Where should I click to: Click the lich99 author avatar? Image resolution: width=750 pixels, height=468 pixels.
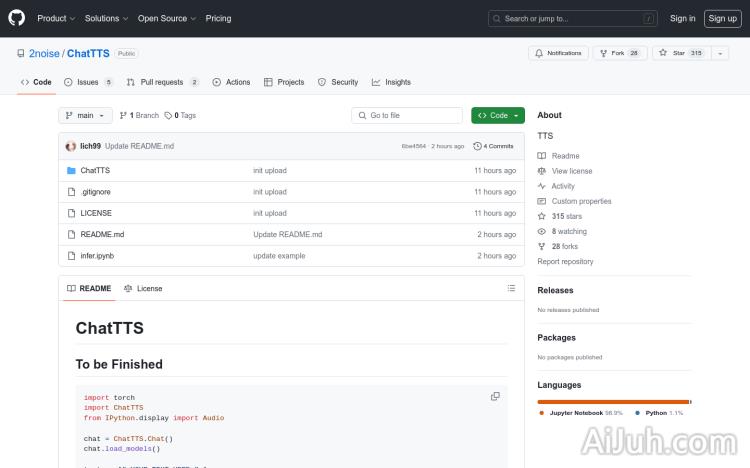pos(71,146)
